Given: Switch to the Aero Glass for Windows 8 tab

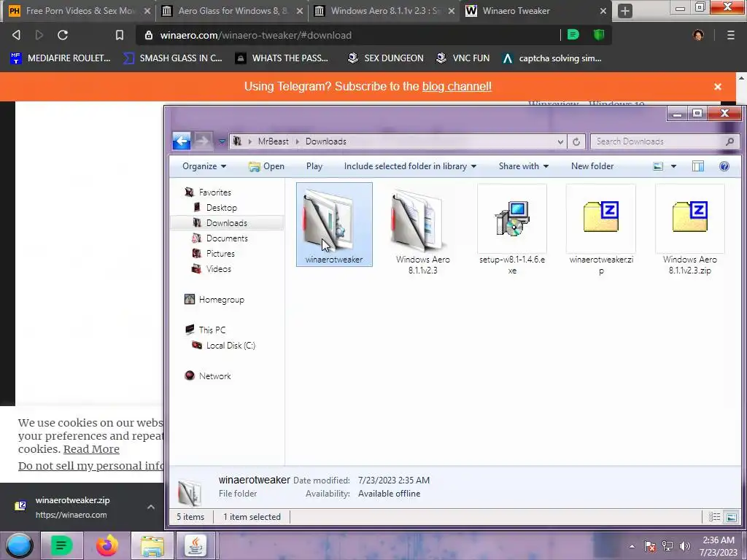Looking at the screenshot, I should (232, 11).
